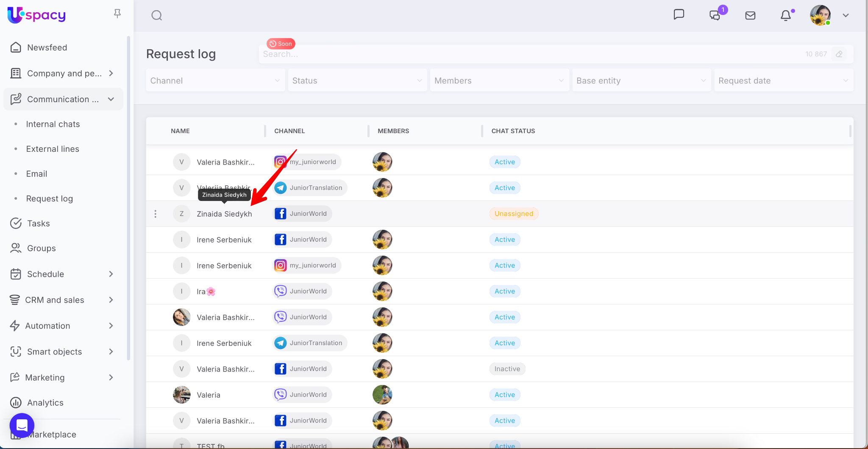868x449 pixels.
Task: Open the external chats icon with badge
Action: (x=715, y=16)
